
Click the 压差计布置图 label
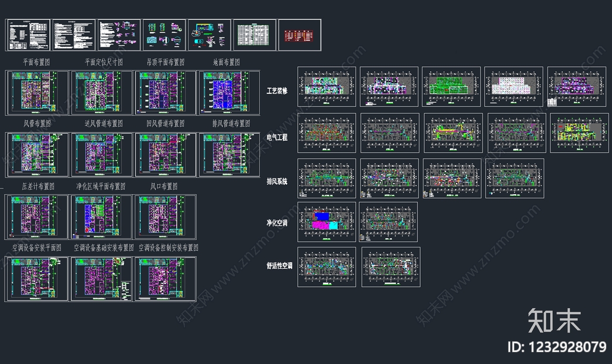coord(38,186)
